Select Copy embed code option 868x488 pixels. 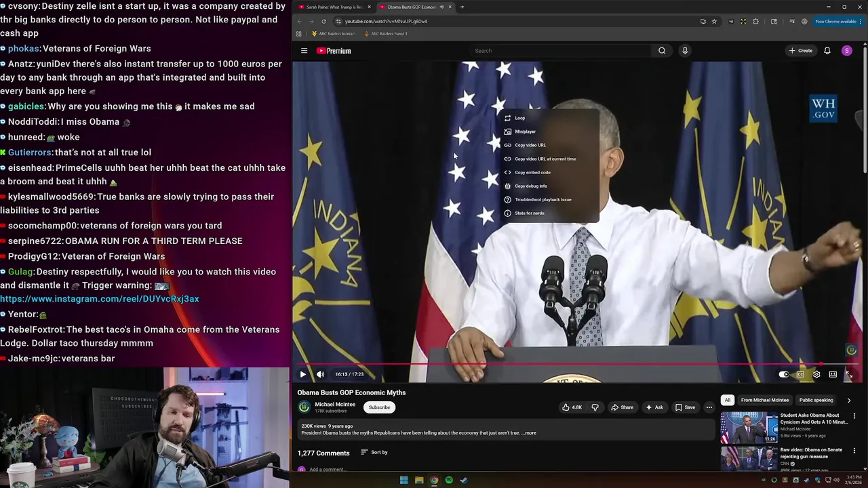click(x=551, y=172)
